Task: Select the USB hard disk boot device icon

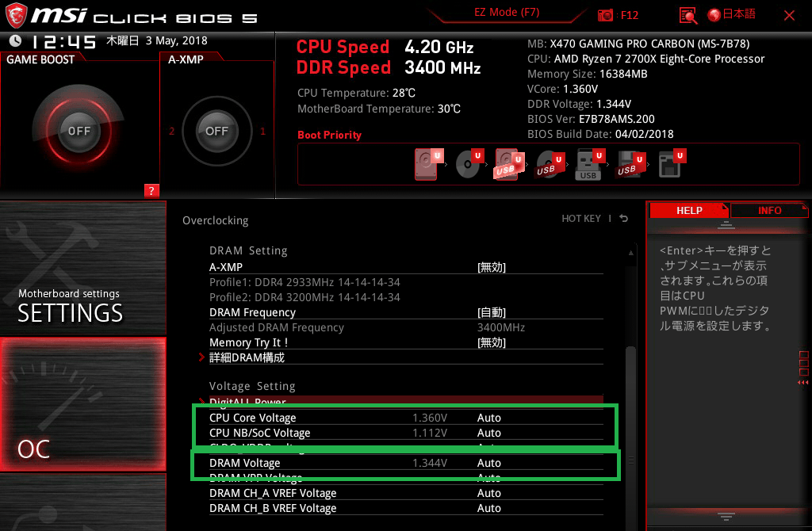Action: pos(510,165)
